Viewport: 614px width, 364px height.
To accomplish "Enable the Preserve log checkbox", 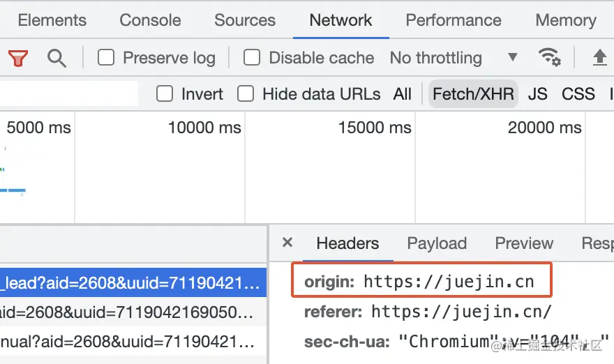I will (x=106, y=58).
